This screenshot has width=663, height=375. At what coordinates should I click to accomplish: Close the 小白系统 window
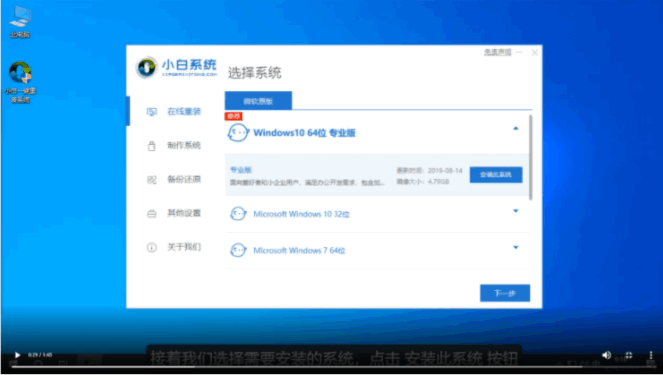coord(535,52)
